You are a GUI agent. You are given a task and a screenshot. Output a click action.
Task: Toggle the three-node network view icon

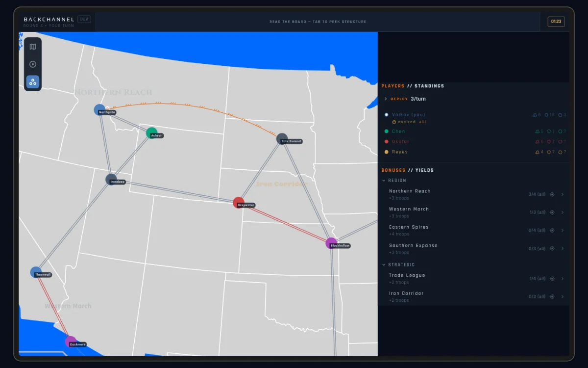[33, 82]
